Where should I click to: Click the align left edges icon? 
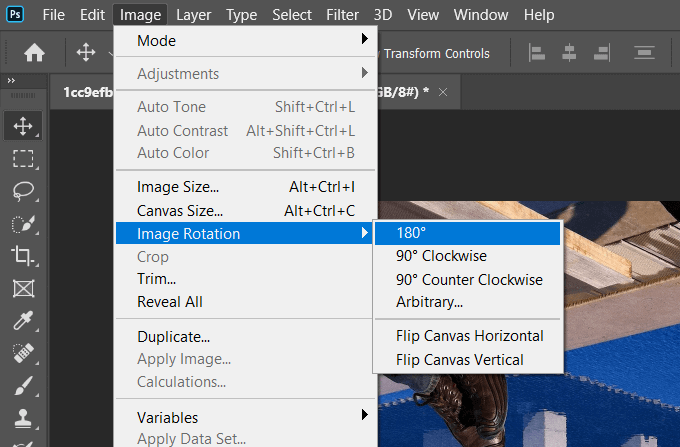[x=537, y=53]
